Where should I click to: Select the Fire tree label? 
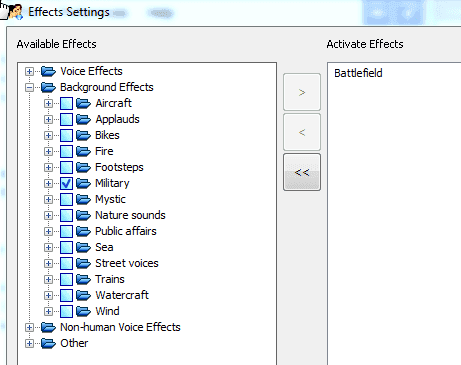104,151
